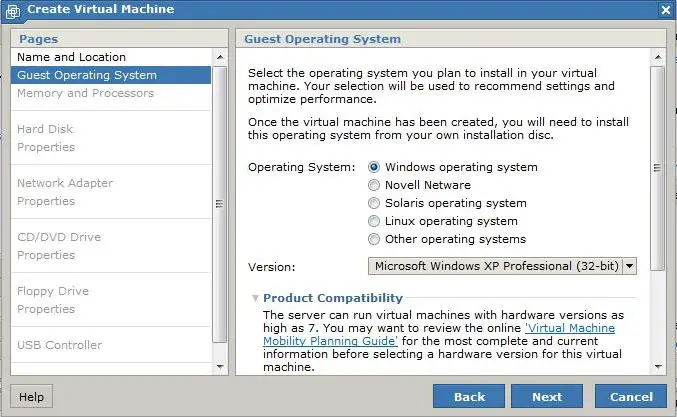Click the Back button
This screenshot has width=677, height=417.
469,396
